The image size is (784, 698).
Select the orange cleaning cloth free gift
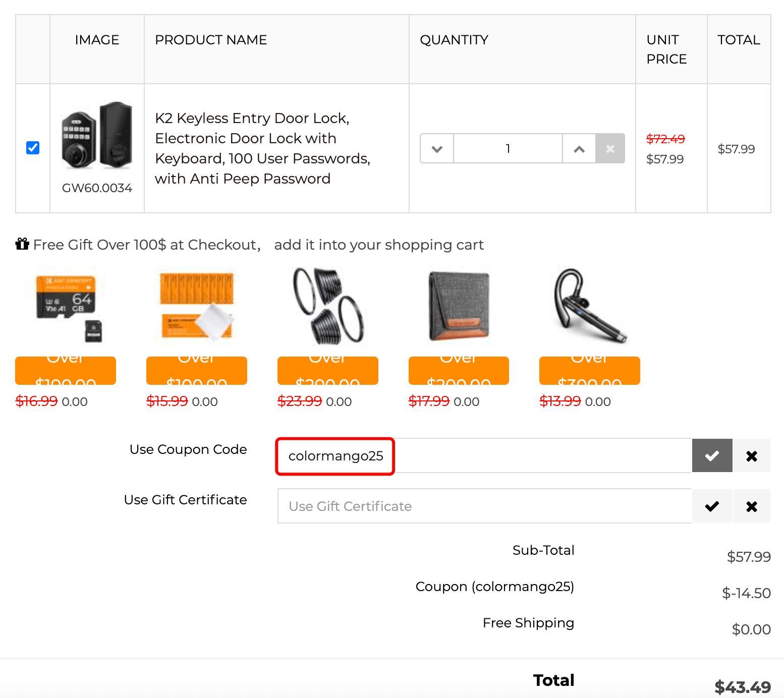coord(197,306)
